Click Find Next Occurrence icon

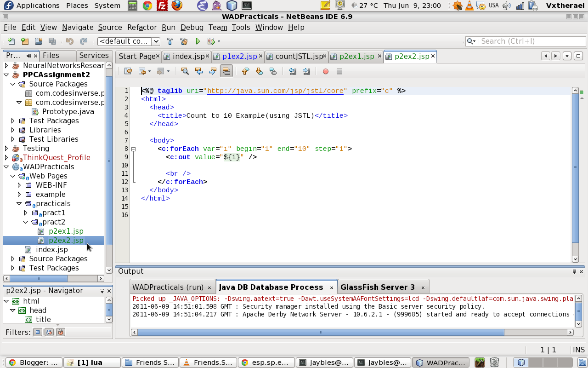click(x=212, y=71)
